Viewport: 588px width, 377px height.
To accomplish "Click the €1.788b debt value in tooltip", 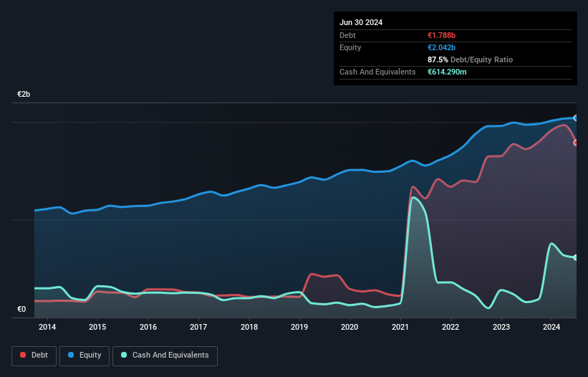I will [x=441, y=35].
